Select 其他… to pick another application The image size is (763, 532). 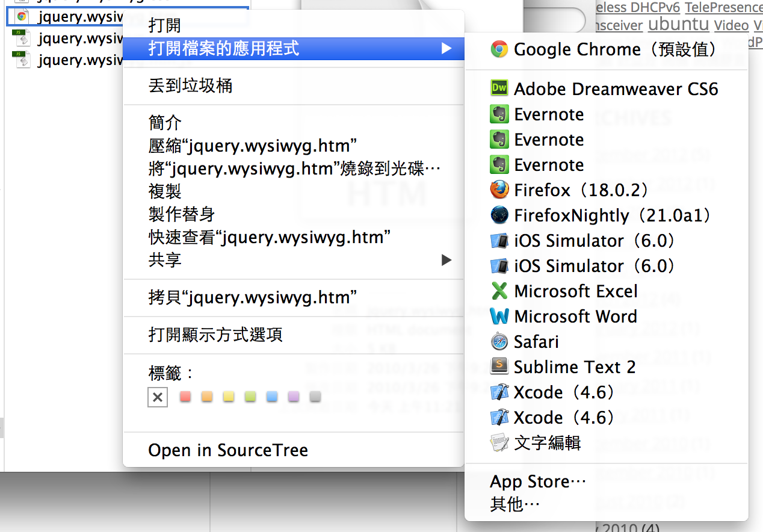[x=607, y=504]
